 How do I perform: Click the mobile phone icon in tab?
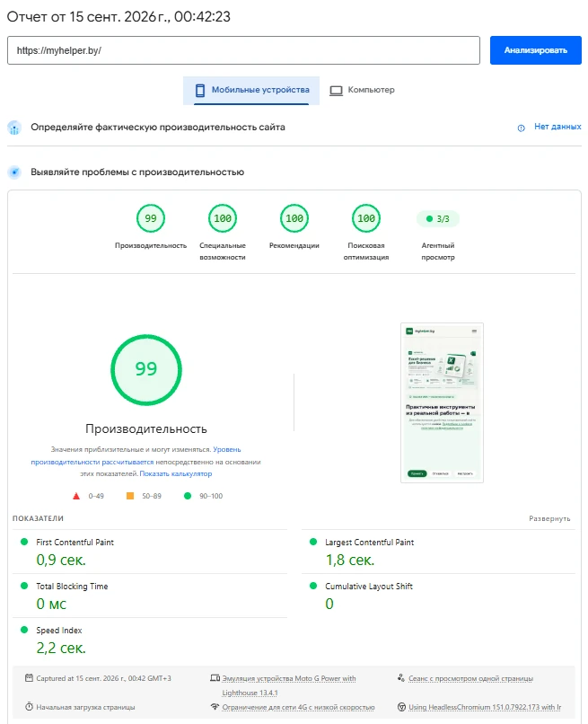200,91
